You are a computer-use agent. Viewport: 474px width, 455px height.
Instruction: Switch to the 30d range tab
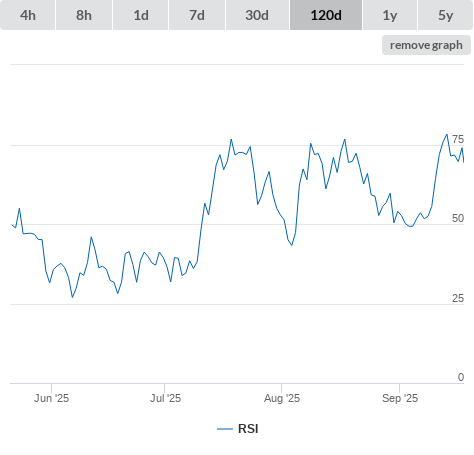(257, 15)
